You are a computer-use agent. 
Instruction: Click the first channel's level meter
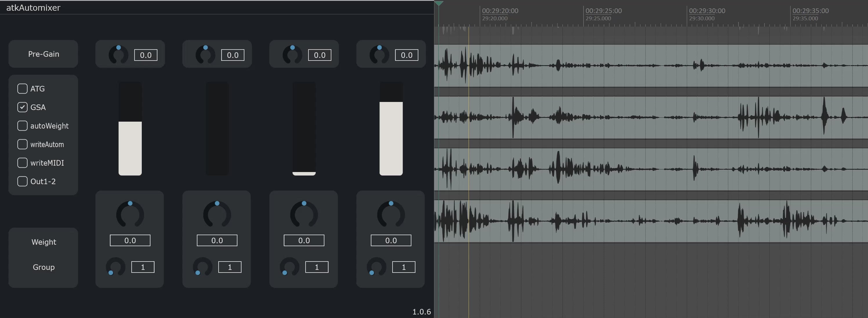click(x=130, y=128)
